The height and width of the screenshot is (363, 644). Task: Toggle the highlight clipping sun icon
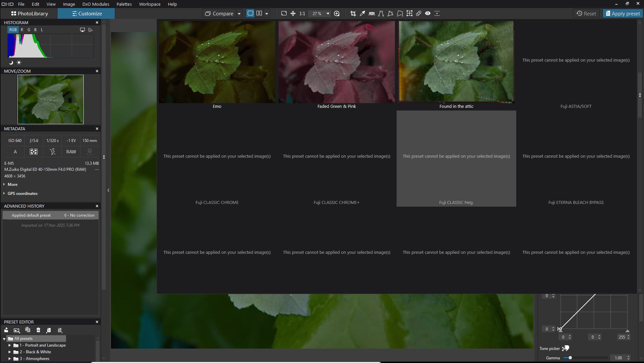click(x=19, y=62)
